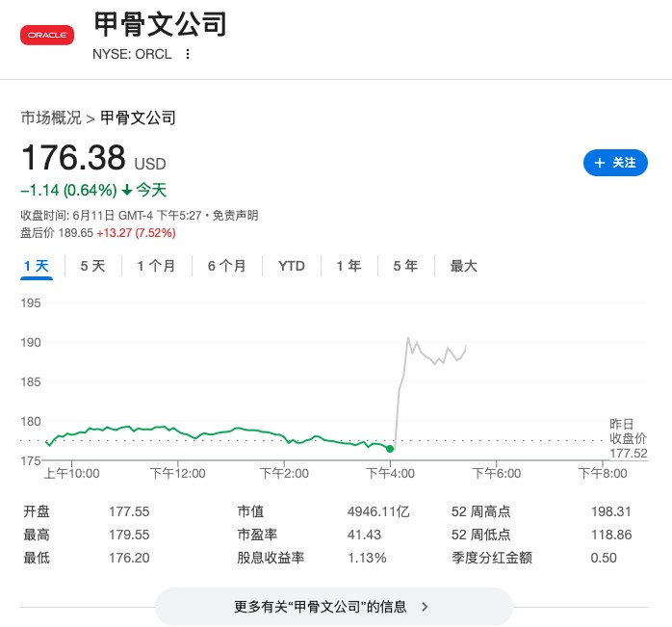Click the 股息收益率 value 1.13%
The height and width of the screenshot is (627, 672).
coord(367,558)
